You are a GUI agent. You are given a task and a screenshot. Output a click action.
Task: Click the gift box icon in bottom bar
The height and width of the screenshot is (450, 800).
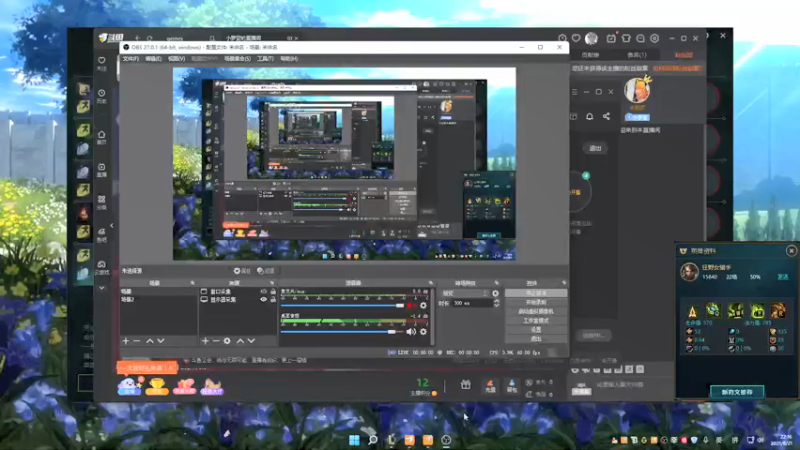point(466,385)
